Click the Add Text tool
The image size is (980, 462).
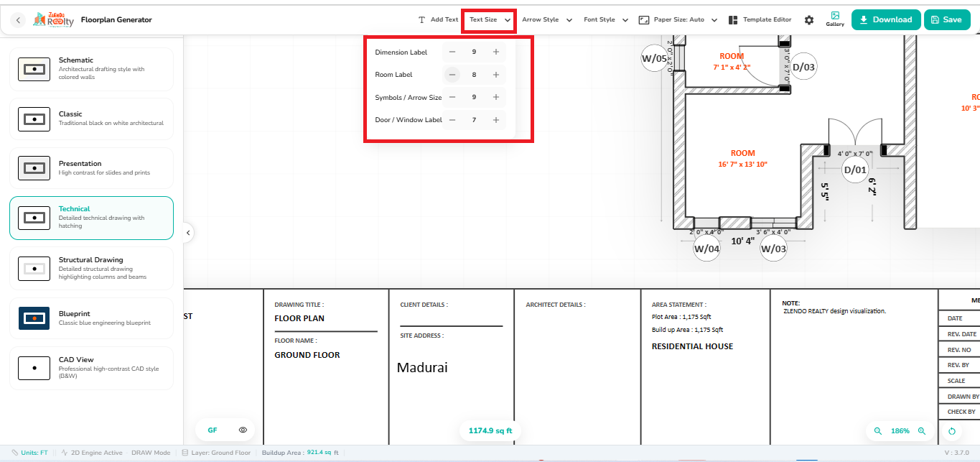coord(438,20)
